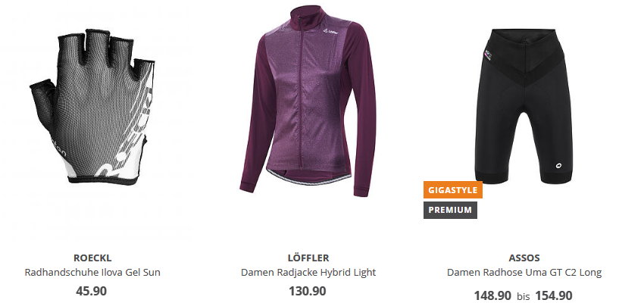Open the purple Löffler jacket product image

[308, 102]
